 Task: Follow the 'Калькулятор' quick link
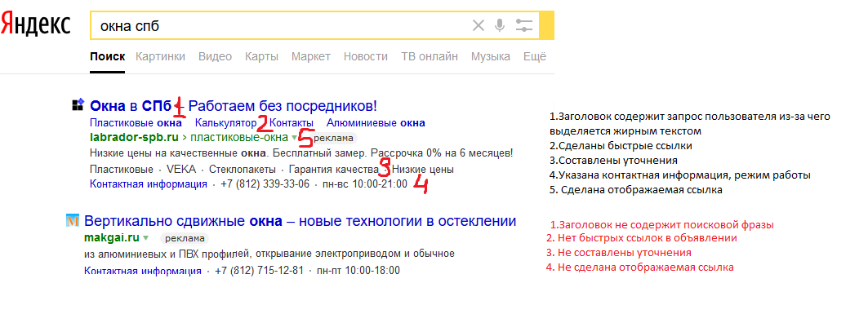[226, 122]
